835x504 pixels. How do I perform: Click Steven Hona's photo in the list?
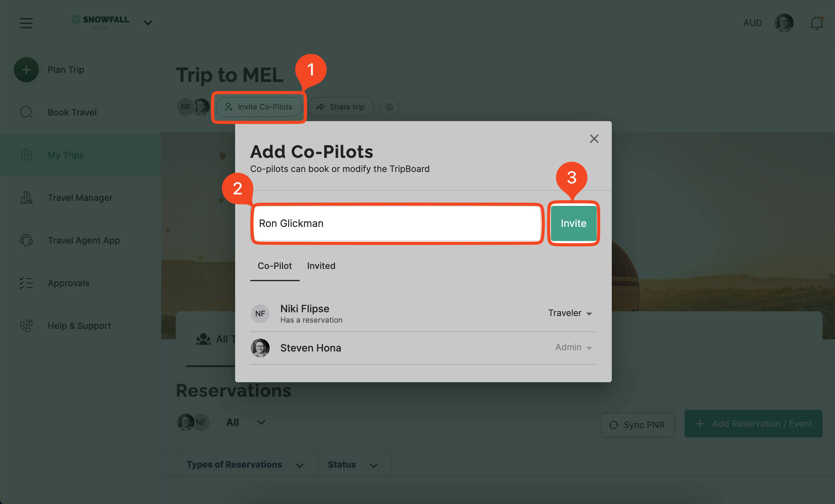(x=260, y=348)
